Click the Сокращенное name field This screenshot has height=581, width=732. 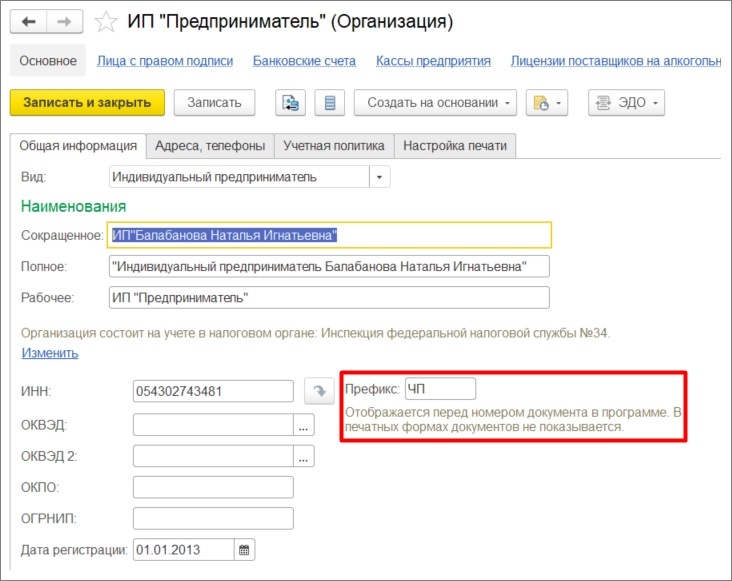click(x=329, y=235)
